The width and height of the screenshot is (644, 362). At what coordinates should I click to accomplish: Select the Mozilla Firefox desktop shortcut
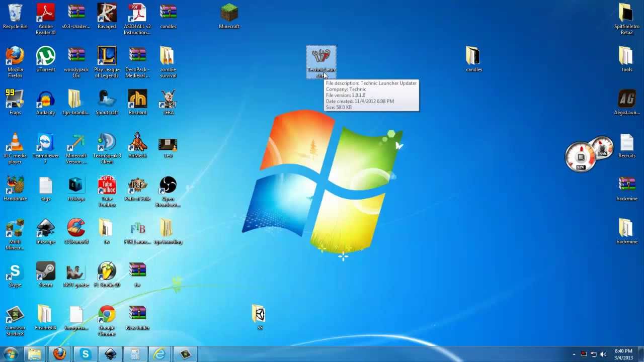click(x=15, y=62)
